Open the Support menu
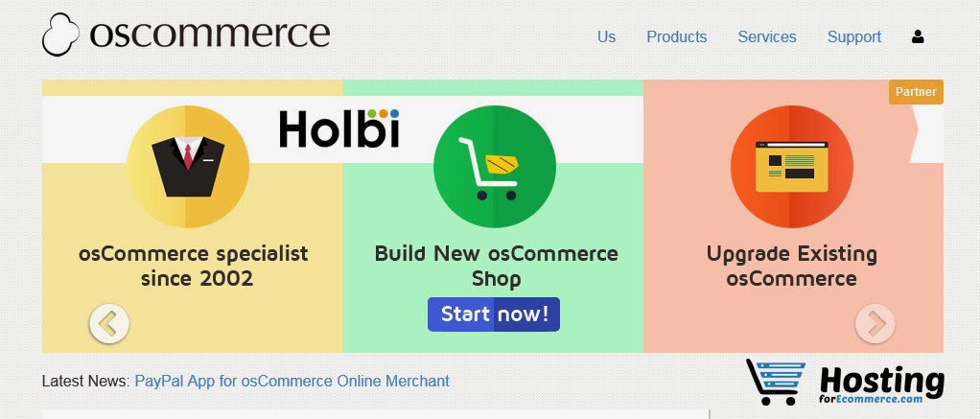This screenshot has height=419, width=980. pos(853,37)
